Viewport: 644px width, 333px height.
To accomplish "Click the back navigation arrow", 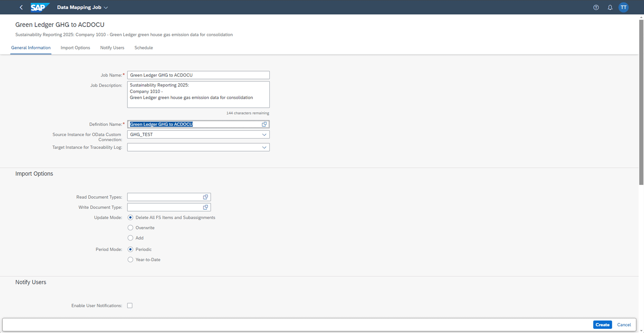I will point(21,7).
